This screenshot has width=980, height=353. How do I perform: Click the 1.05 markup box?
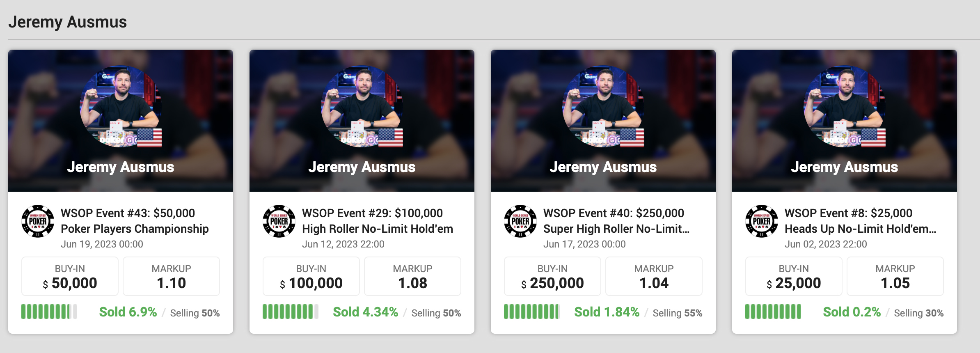[895, 276]
